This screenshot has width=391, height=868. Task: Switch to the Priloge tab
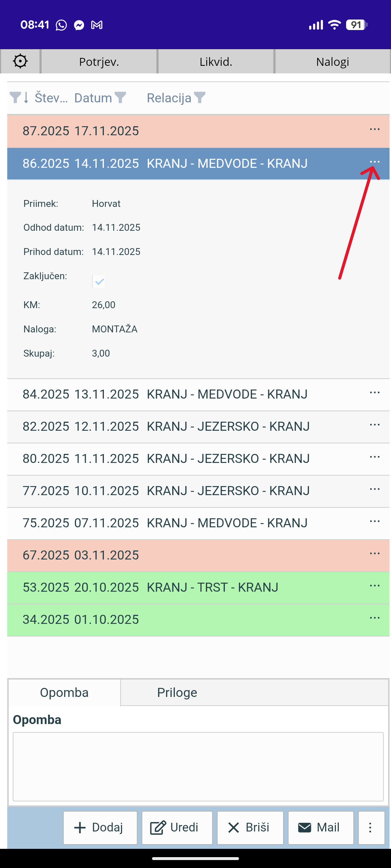[x=177, y=693]
